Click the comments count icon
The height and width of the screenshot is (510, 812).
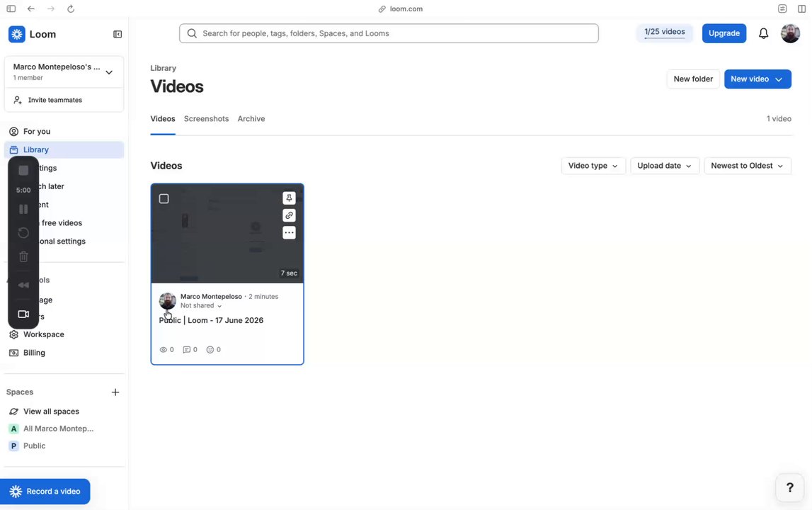(186, 350)
